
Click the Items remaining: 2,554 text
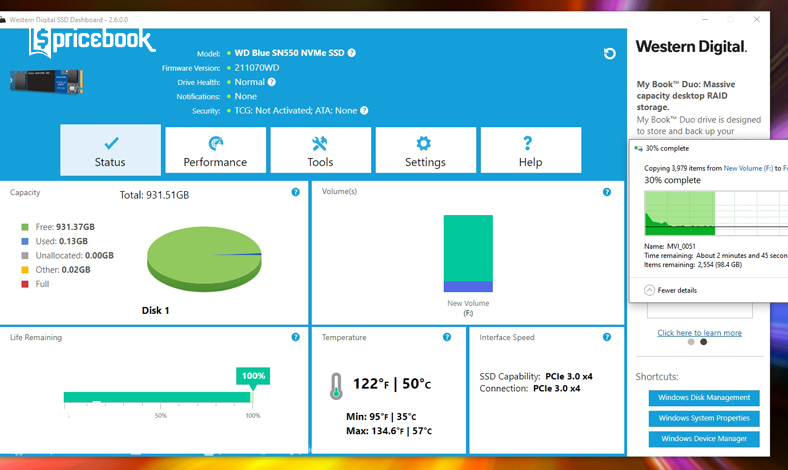[693, 264]
